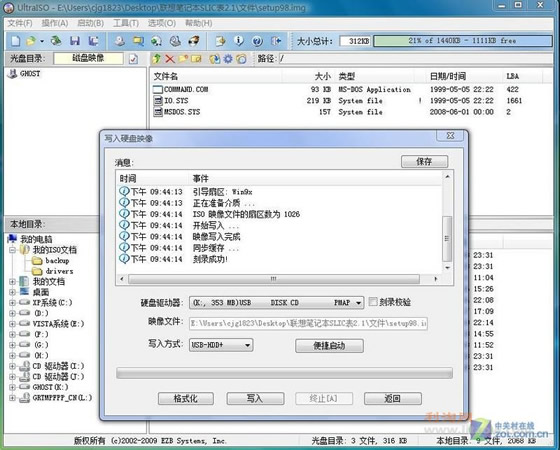Click the Compress ISO toolbar icon
Image resolution: width=560 pixels, height=450 pixels.
click(138, 41)
